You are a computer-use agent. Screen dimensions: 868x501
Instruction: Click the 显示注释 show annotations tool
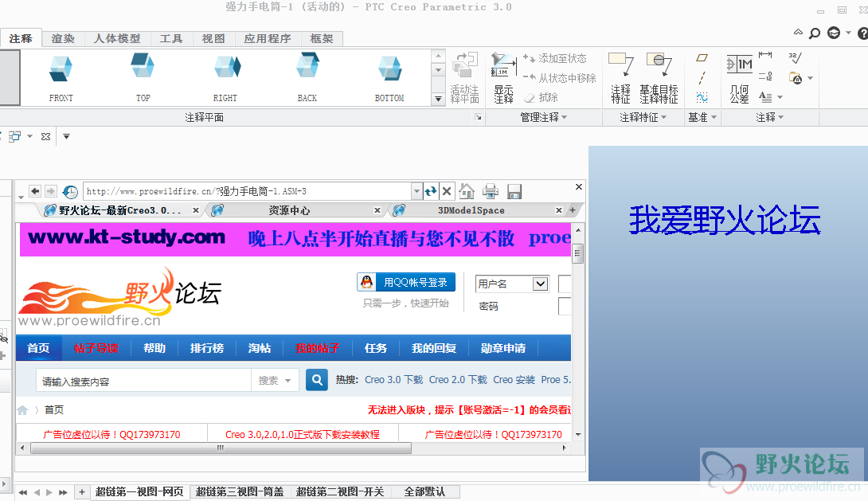pyautogui.click(x=504, y=77)
